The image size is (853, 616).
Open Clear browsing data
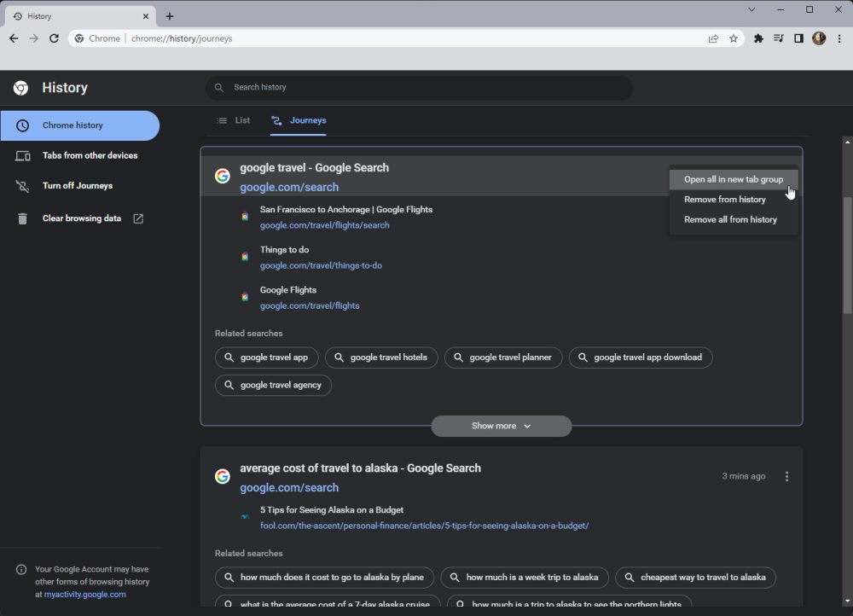coord(82,218)
